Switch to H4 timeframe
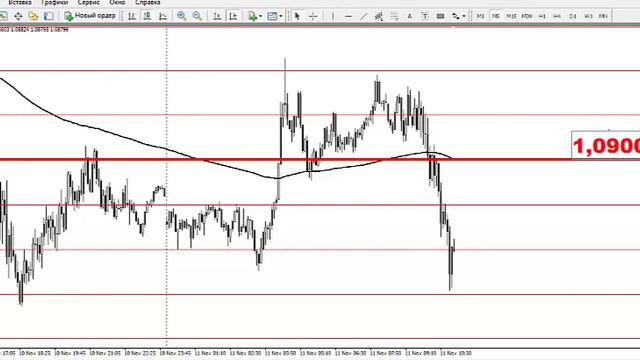Image resolution: width=640 pixels, height=360 pixels. (x=557, y=16)
